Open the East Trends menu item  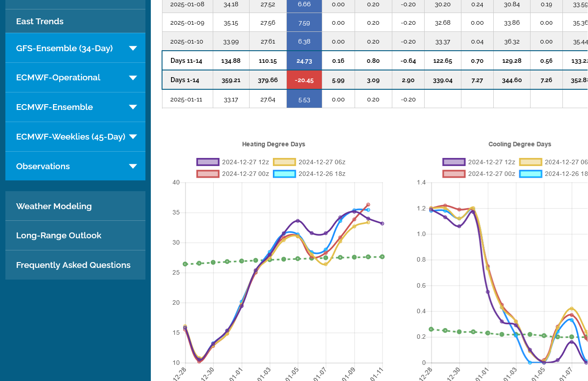pyautogui.click(x=39, y=21)
